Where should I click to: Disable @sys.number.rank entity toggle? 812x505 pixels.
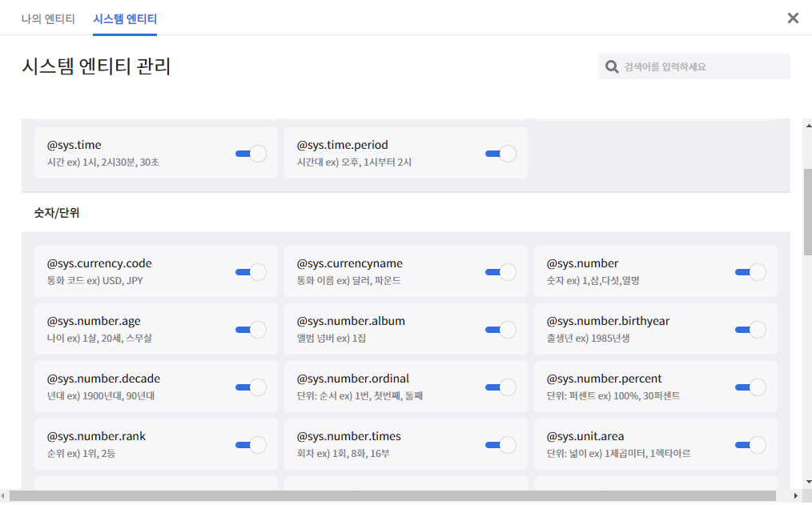251,445
